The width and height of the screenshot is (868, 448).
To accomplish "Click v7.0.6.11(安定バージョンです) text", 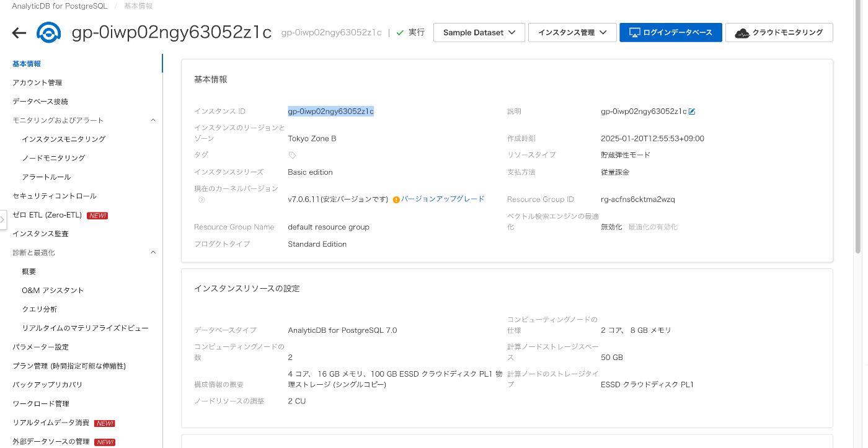I will click(x=338, y=200).
